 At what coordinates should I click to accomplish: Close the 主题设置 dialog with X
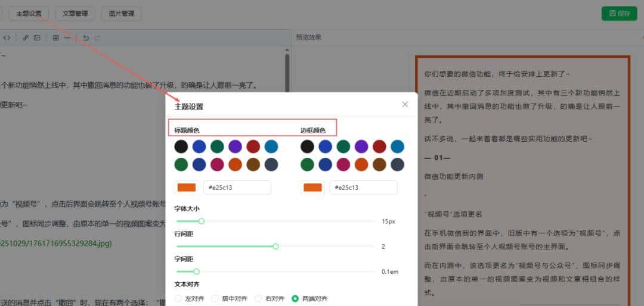click(x=405, y=105)
